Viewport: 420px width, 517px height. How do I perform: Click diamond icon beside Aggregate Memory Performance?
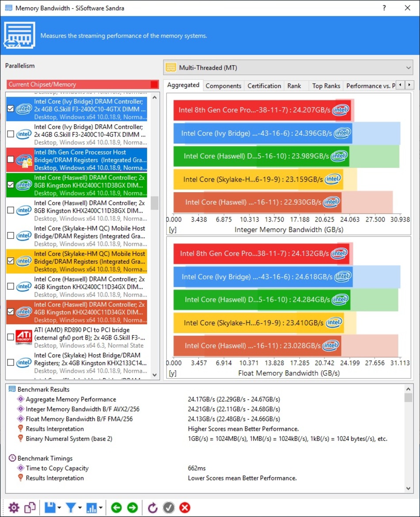pyautogui.click(x=20, y=399)
